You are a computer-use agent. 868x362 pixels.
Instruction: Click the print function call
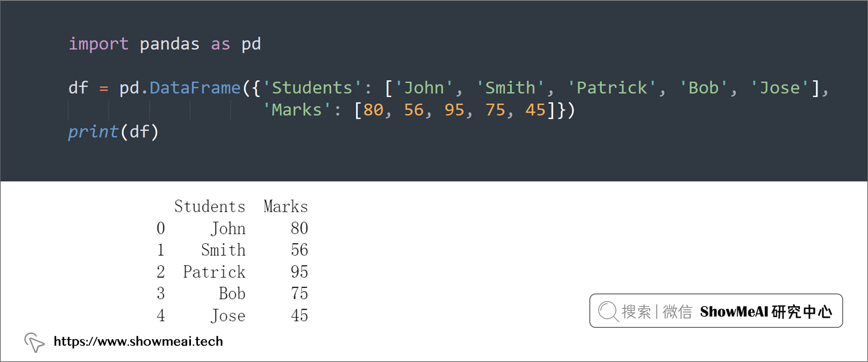click(93, 132)
